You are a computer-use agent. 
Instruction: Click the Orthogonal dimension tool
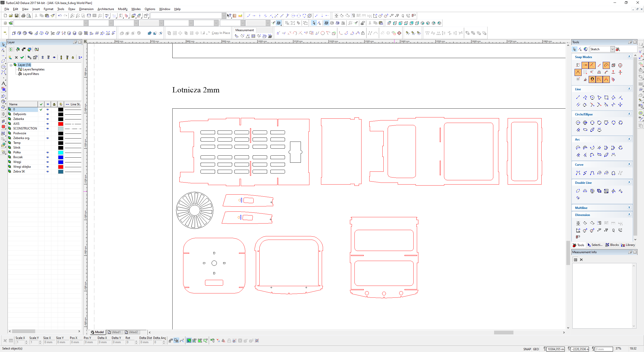tap(578, 223)
